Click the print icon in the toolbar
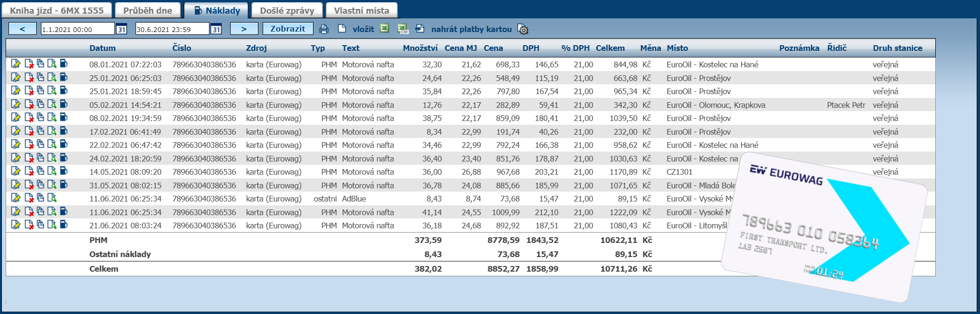The height and width of the screenshot is (314, 980). pyautogui.click(x=324, y=29)
